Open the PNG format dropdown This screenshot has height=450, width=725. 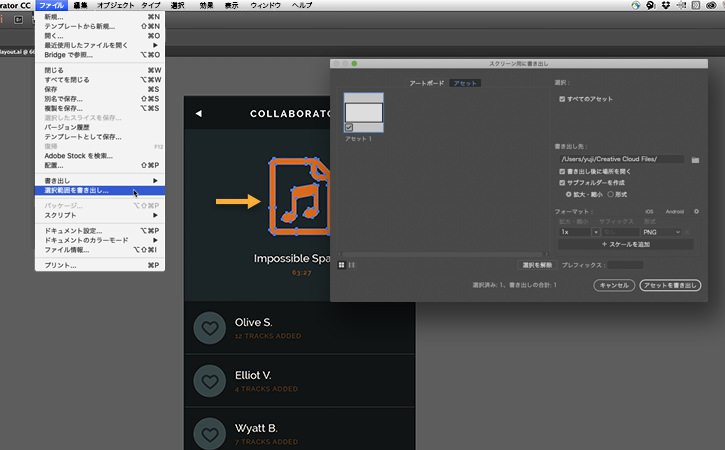click(662, 232)
